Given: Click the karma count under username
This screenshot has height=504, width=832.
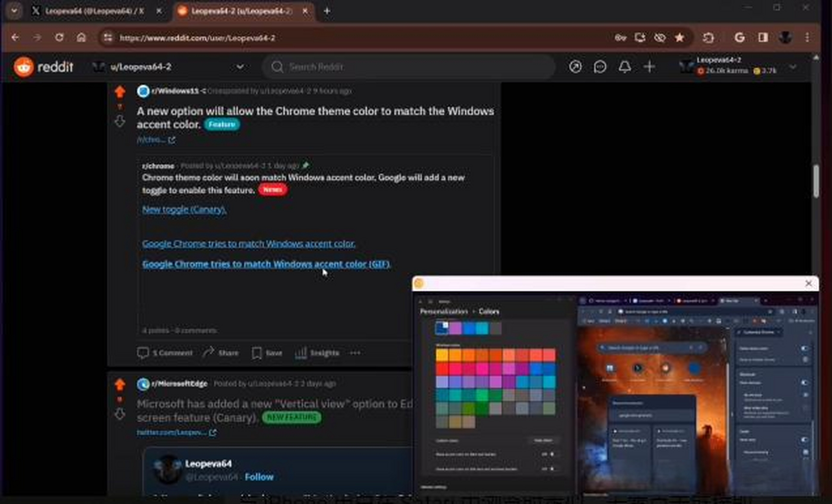Looking at the screenshot, I should click(x=722, y=71).
